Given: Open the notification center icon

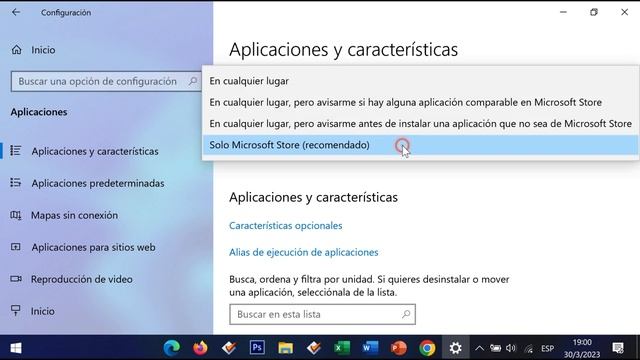Looking at the screenshot, I should click(x=618, y=348).
